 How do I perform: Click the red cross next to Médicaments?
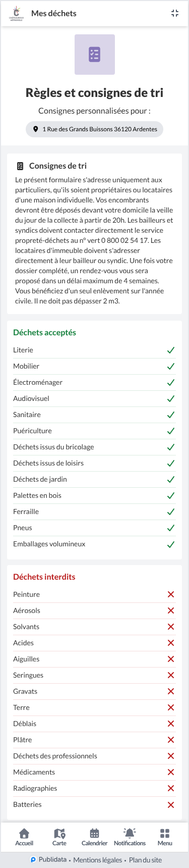click(x=171, y=772)
